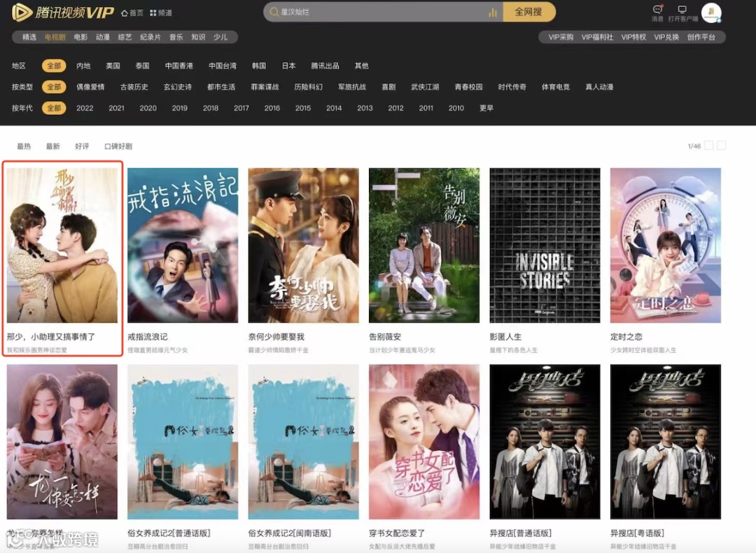Open the Invisible Stories poster
Viewport: 756px width, 553px height.
point(545,246)
